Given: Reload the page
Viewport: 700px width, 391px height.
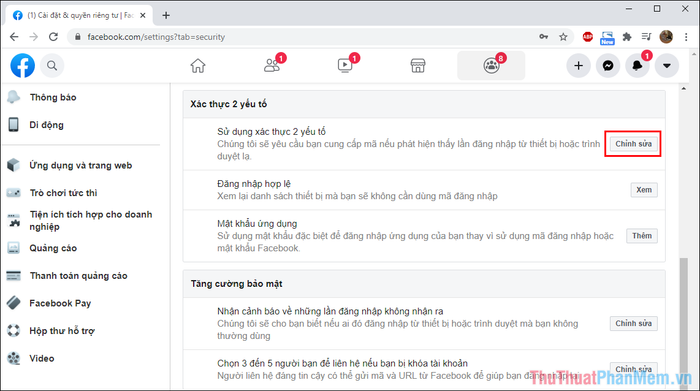Looking at the screenshot, I should [x=54, y=37].
